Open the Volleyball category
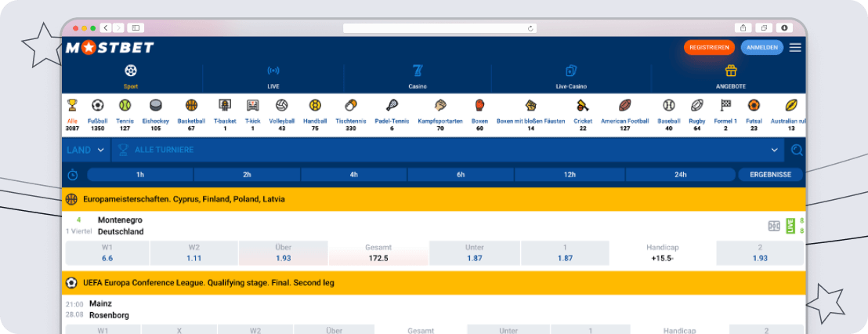This screenshot has width=868, height=334. pyautogui.click(x=282, y=115)
